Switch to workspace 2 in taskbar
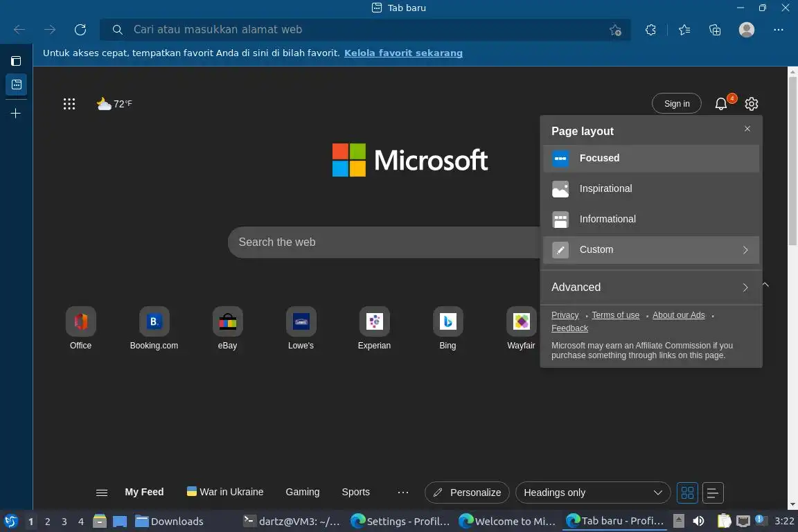Image resolution: width=798 pixels, height=532 pixels. pos(47,522)
